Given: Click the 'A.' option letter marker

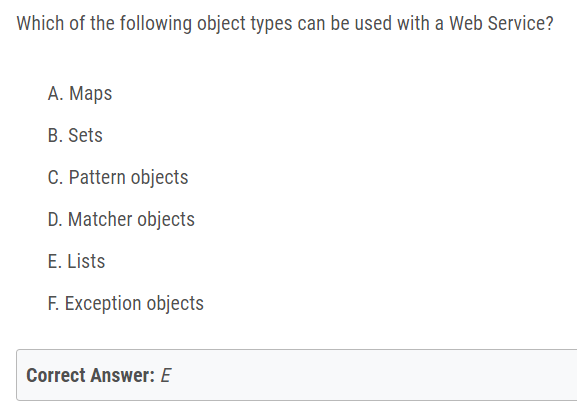Looking at the screenshot, I should point(56,93).
